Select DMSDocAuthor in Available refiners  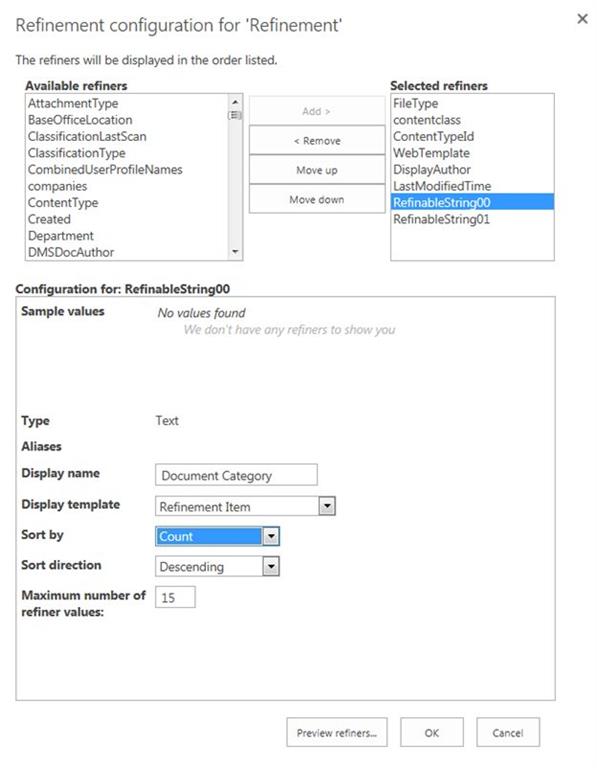127,252
